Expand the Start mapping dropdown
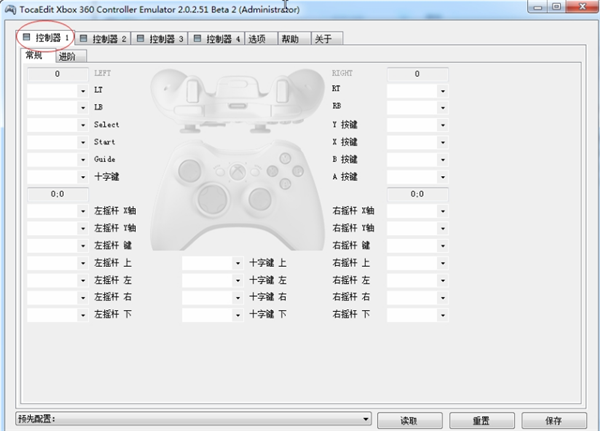This screenshot has height=431, width=600. [x=58, y=142]
